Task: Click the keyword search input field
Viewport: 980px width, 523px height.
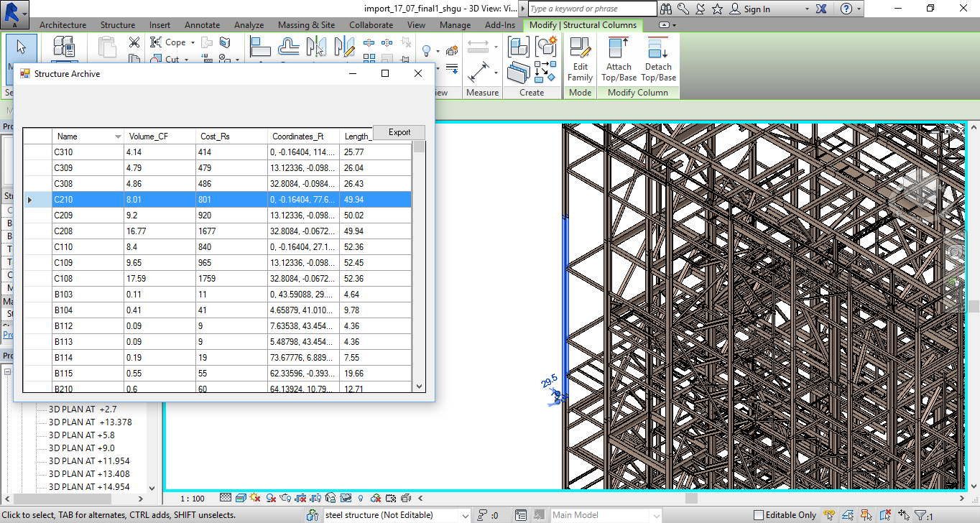Action: click(x=593, y=9)
